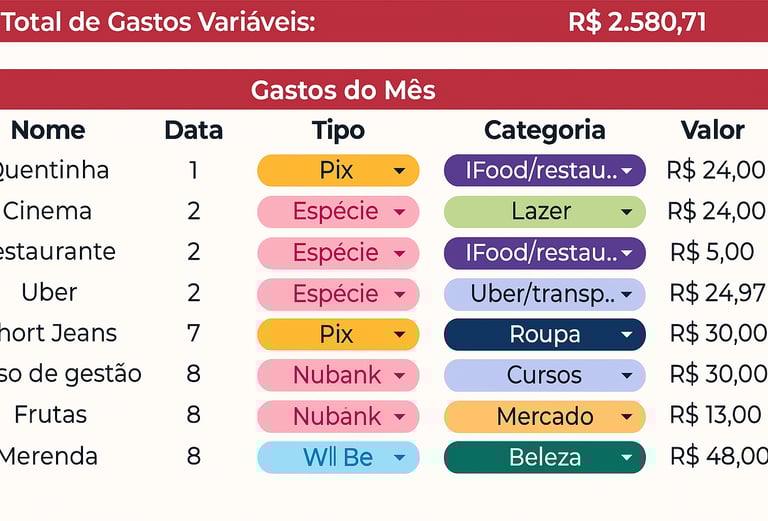Expand the Cursos category dropdown
Screen dimensions: 768x521
point(627,376)
